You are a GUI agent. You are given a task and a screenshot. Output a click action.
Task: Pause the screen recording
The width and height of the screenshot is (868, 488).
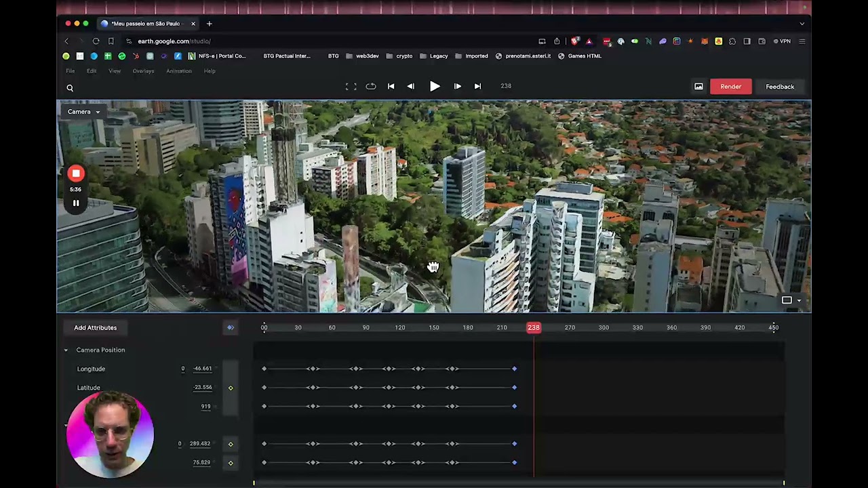tap(76, 203)
